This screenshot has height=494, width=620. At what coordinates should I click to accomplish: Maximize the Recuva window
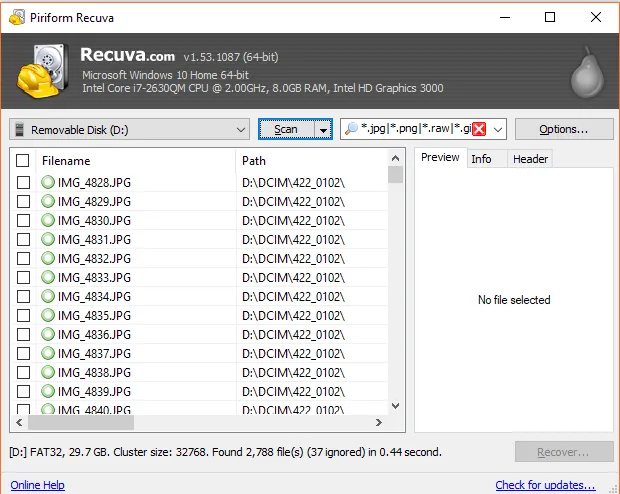pyautogui.click(x=550, y=17)
